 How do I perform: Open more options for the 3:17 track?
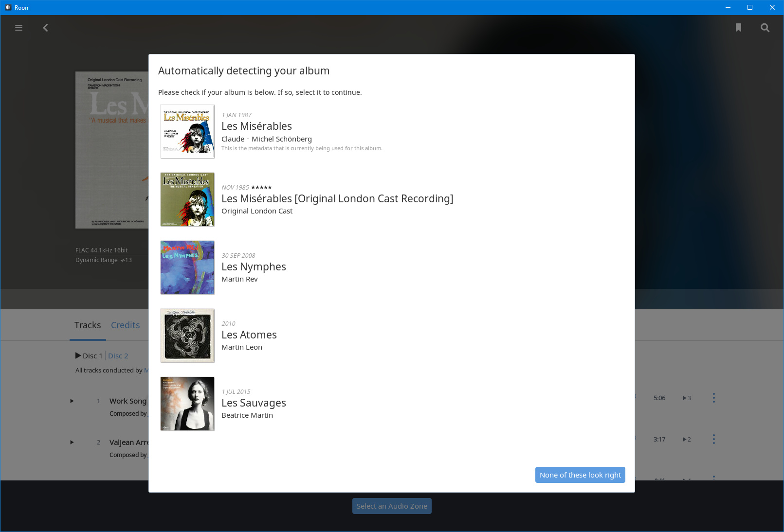[714, 439]
